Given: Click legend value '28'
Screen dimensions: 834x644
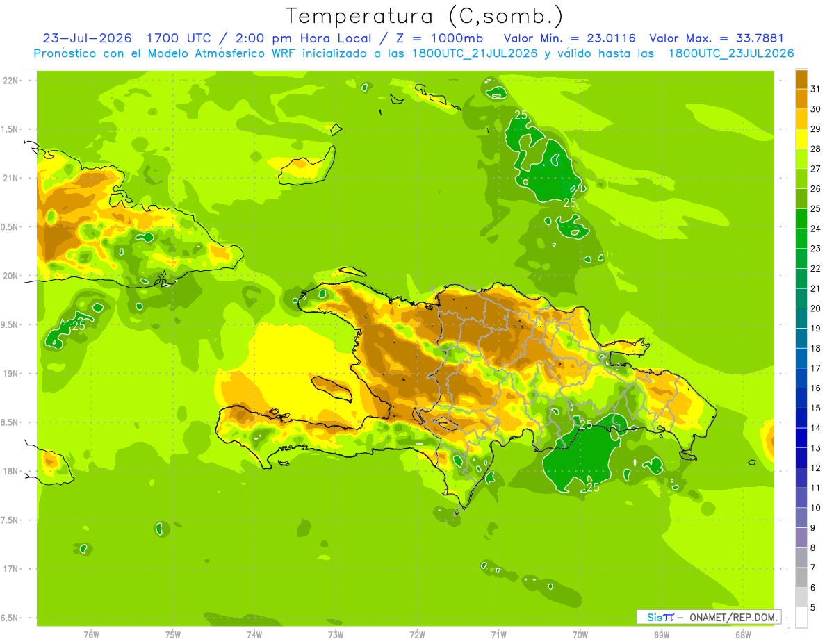Looking at the screenshot, I should [815, 149].
